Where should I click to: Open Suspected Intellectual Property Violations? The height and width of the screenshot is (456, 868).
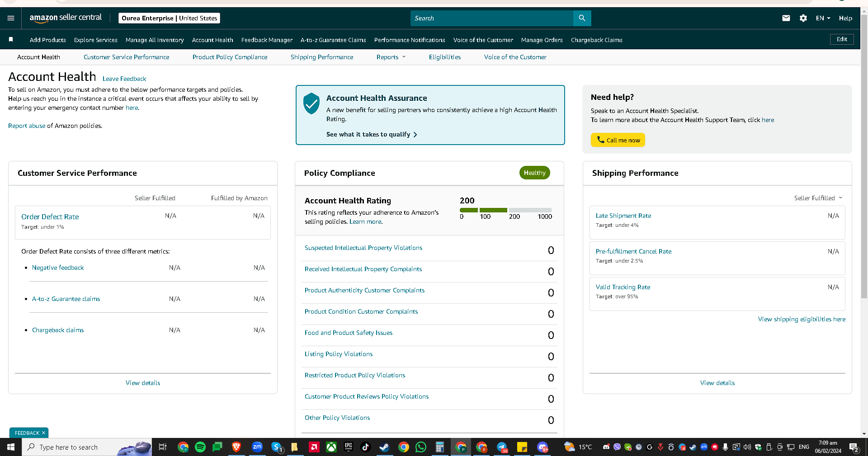pyautogui.click(x=363, y=248)
